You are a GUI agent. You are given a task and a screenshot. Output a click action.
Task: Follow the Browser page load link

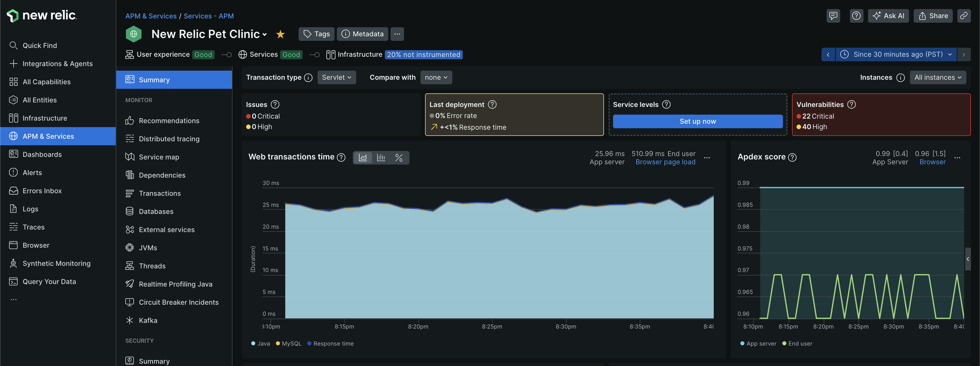click(x=665, y=162)
